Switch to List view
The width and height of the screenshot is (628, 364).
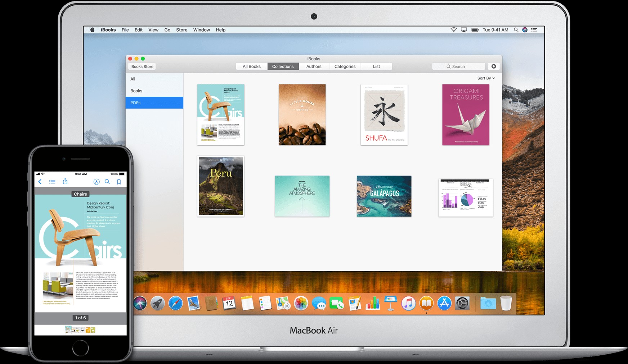click(x=376, y=66)
